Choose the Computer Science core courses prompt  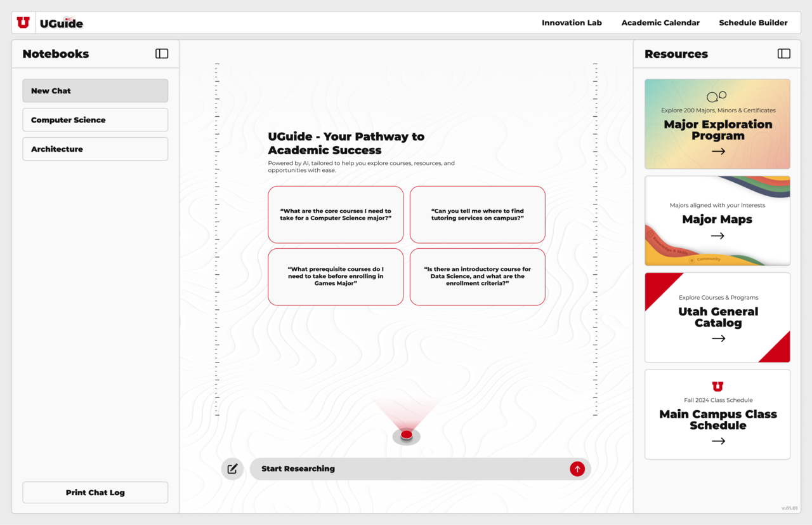pos(336,215)
